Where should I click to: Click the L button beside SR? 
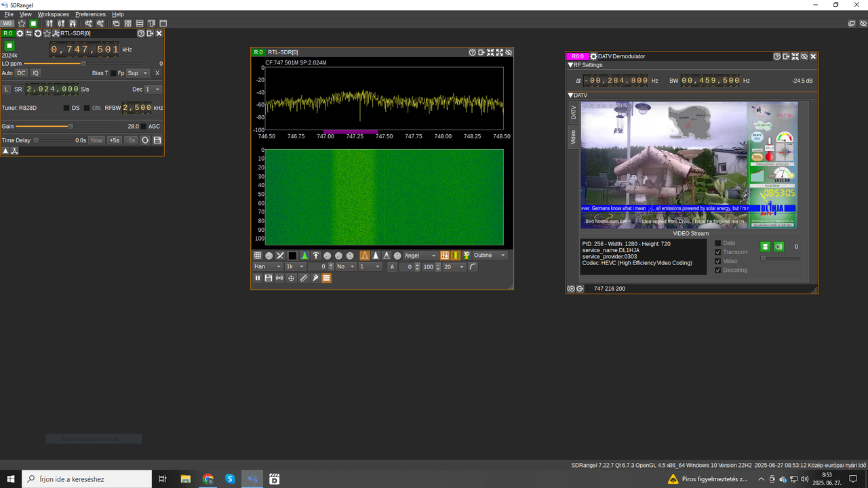tap(7, 89)
